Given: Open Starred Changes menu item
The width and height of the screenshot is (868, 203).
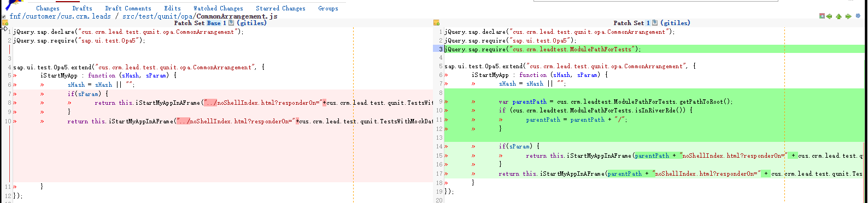Looking at the screenshot, I should [x=280, y=8].
